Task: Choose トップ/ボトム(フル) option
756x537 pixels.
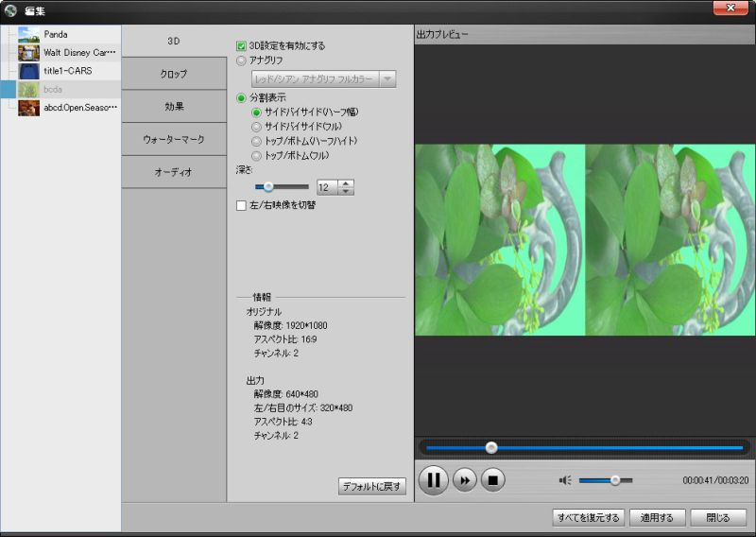Action: pos(256,156)
